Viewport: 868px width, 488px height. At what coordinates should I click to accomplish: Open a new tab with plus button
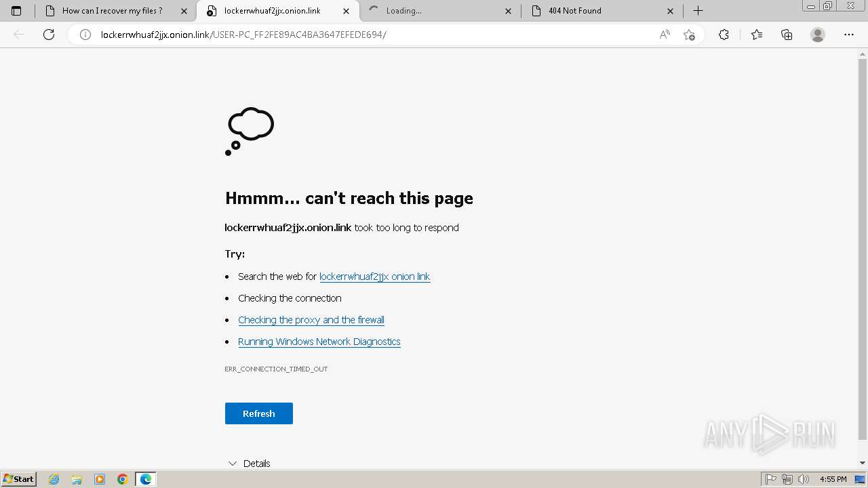tap(698, 11)
